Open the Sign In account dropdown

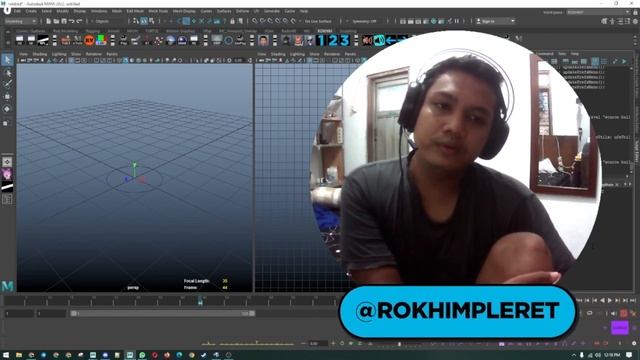click(x=495, y=21)
